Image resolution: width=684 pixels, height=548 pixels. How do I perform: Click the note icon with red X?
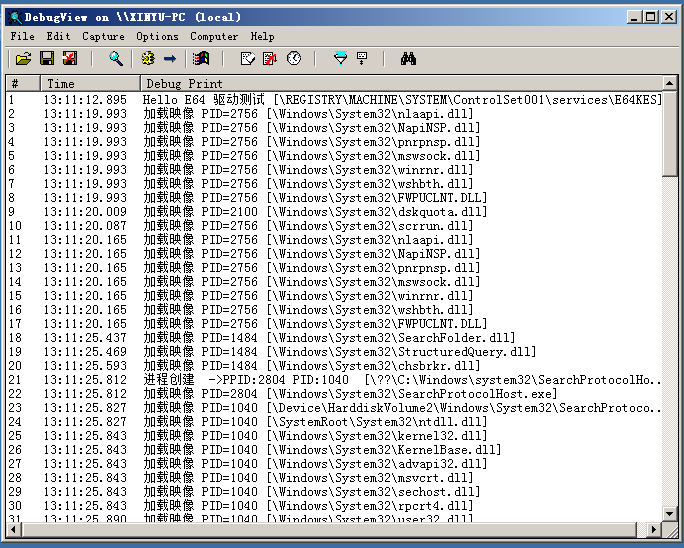[270, 58]
